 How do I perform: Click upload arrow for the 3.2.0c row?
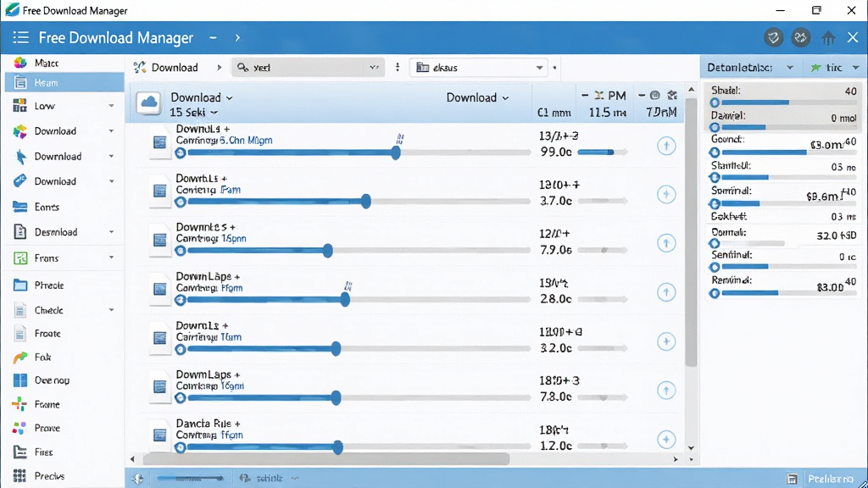pyautogui.click(x=666, y=341)
